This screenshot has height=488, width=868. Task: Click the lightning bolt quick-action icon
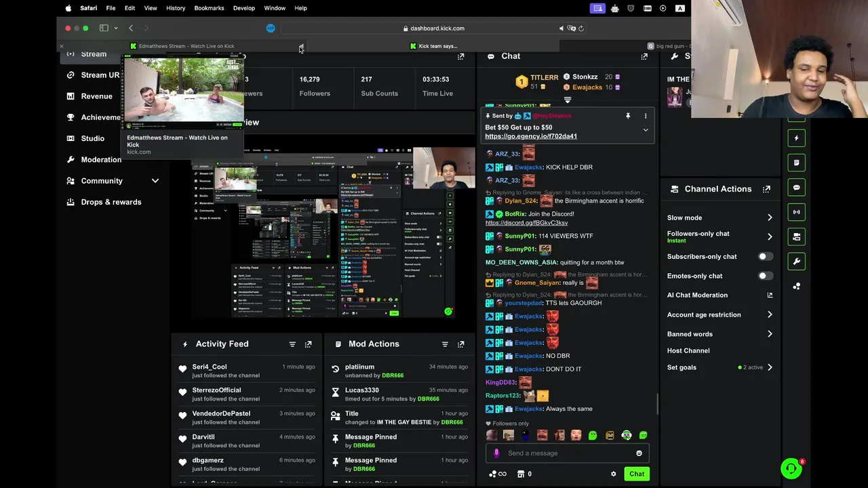[x=797, y=138]
